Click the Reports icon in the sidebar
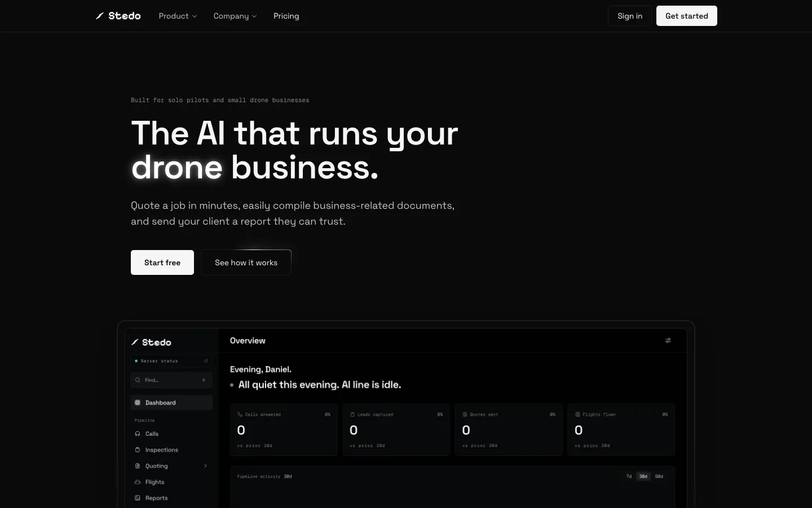Image resolution: width=812 pixels, height=508 pixels. click(138, 498)
